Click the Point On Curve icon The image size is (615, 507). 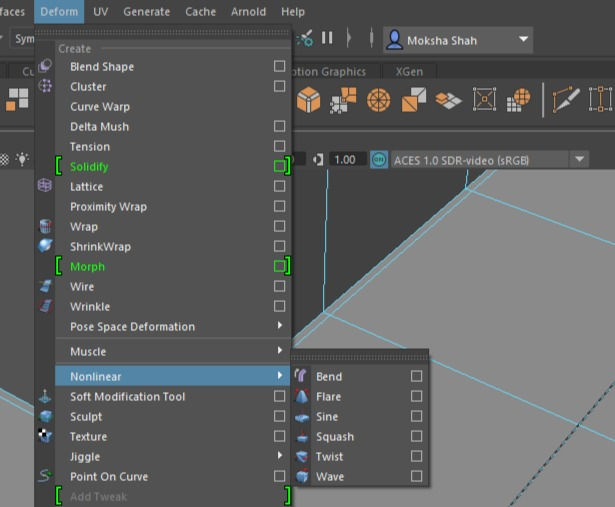[45, 476]
